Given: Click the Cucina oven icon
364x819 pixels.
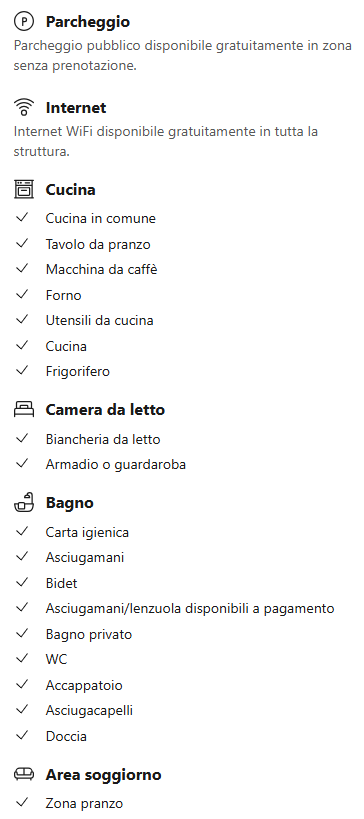Looking at the screenshot, I should tap(24, 189).
